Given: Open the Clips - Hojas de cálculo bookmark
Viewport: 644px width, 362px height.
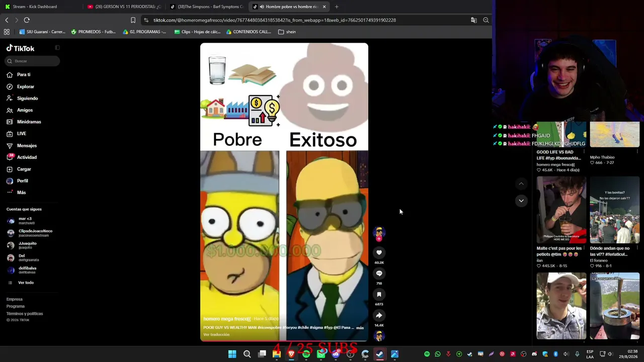Looking at the screenshot, I should [x=197, y=32].
